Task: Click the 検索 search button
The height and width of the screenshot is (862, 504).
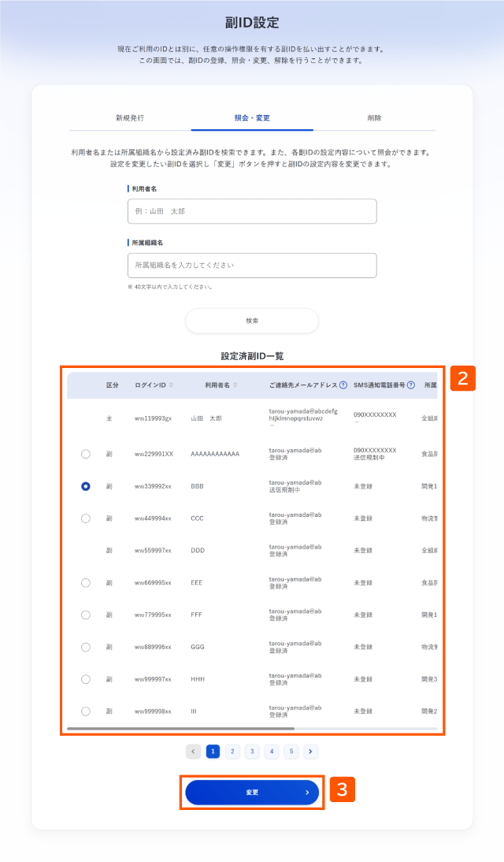Action: [252, 321]
